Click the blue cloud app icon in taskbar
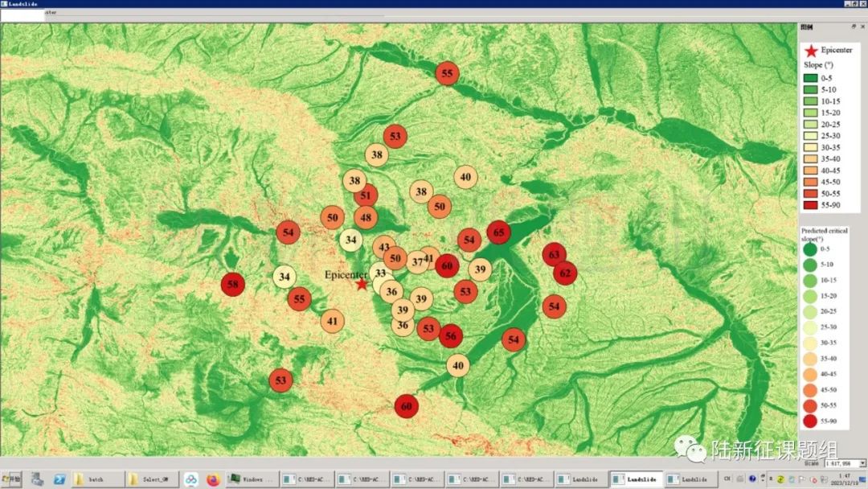868x489 pixels. (x=191, y=479)
